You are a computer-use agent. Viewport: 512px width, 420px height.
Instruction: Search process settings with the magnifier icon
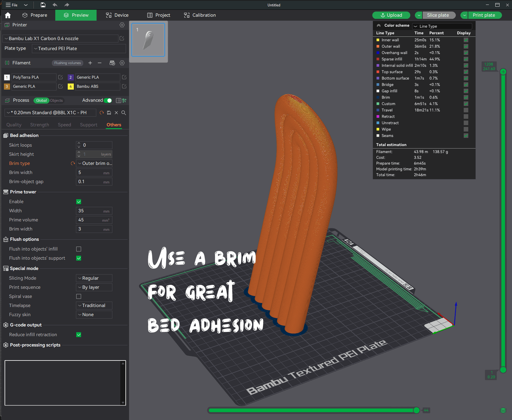124,113
